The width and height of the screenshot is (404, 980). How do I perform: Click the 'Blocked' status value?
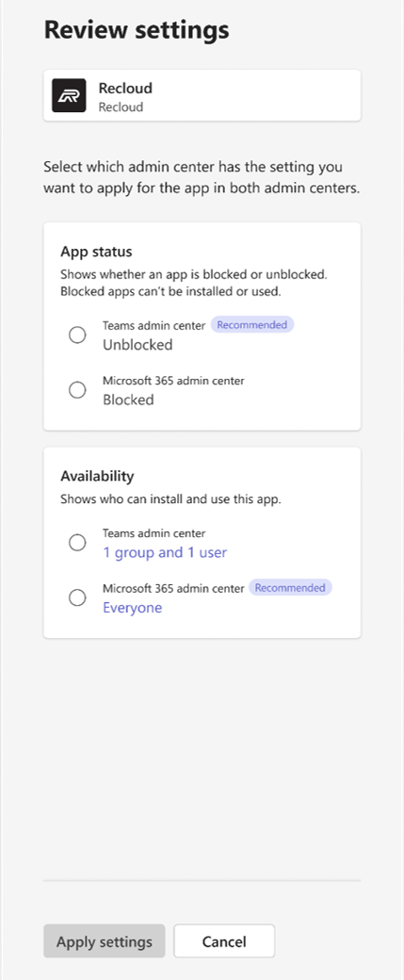(128, 400)
